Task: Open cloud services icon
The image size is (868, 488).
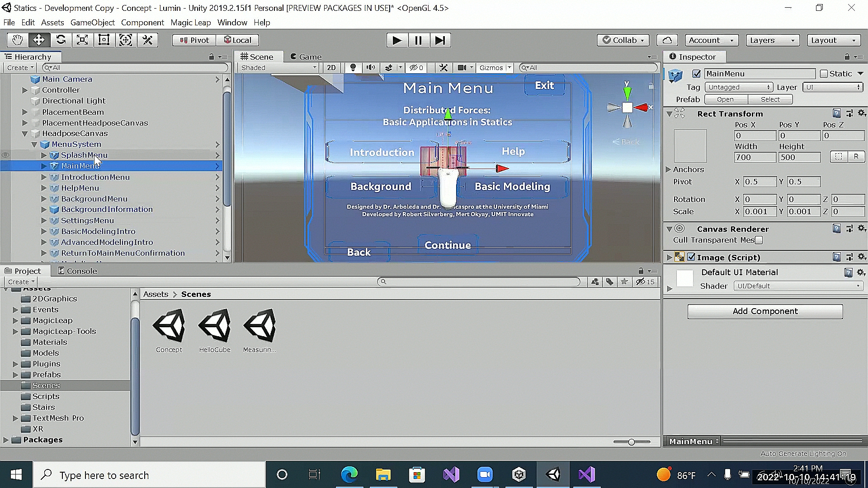Action: (667, 40)
